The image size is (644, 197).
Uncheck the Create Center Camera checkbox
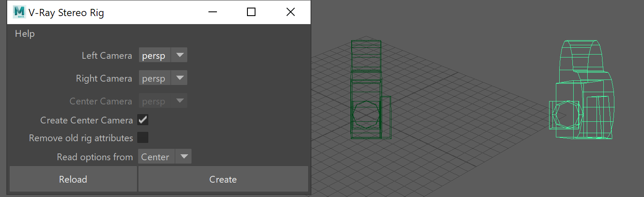[143, 120]
